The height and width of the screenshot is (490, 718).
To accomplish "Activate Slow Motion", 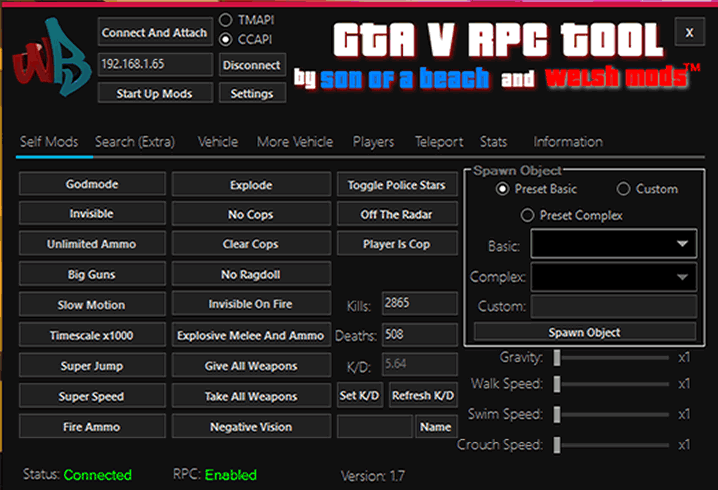I will pos(92,305).
